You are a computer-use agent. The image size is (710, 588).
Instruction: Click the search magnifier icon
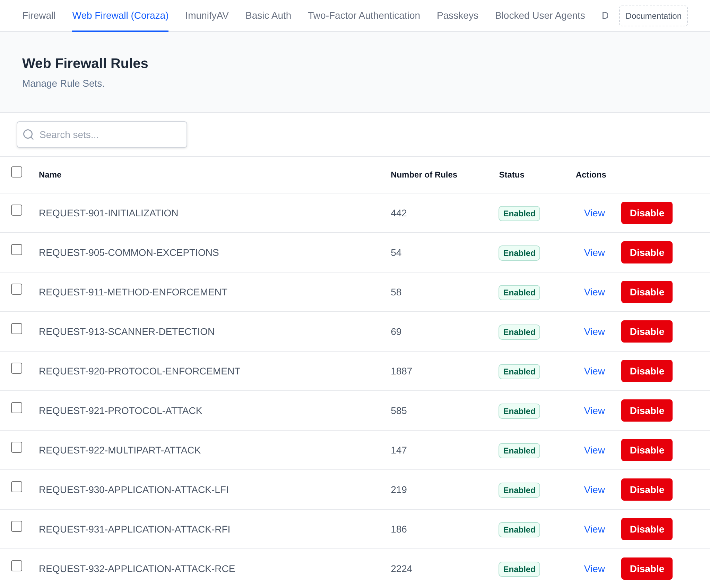pyautogui.click(x=28, y=135)
